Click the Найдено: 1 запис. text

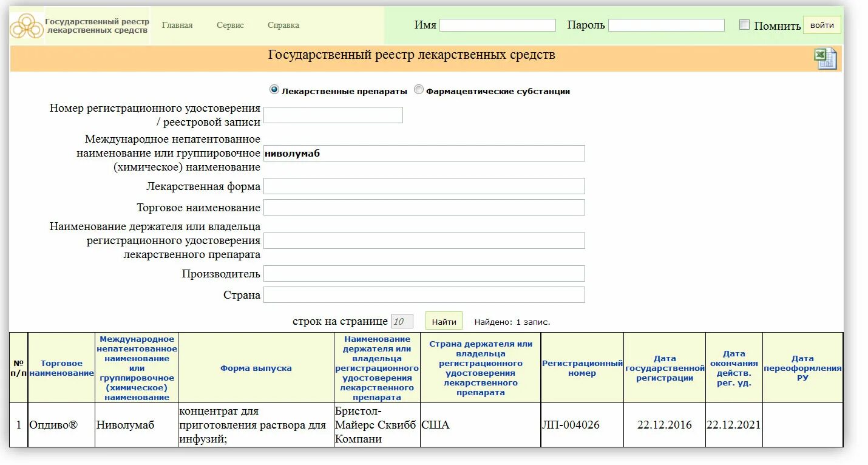coord(512,322)
